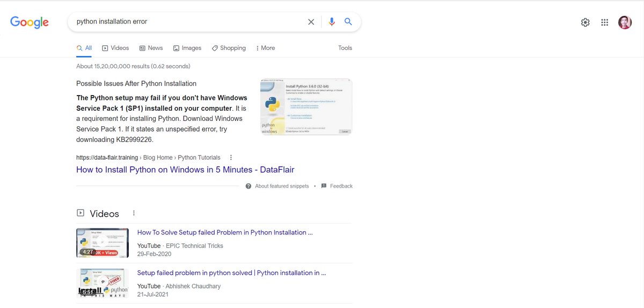Viewport: 644px width, 308px height.
Task: Click into the search field with python installation error
Action: pyautogui.click(x=188, y=22)
